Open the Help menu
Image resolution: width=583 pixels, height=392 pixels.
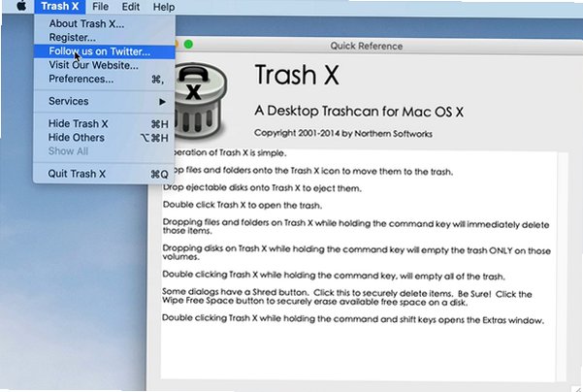[164, 7]
